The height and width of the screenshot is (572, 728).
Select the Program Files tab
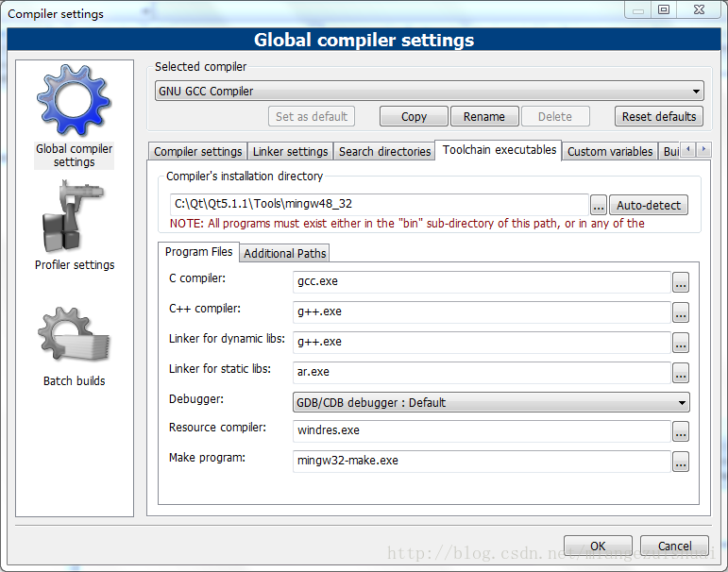[x=198, y=252]
